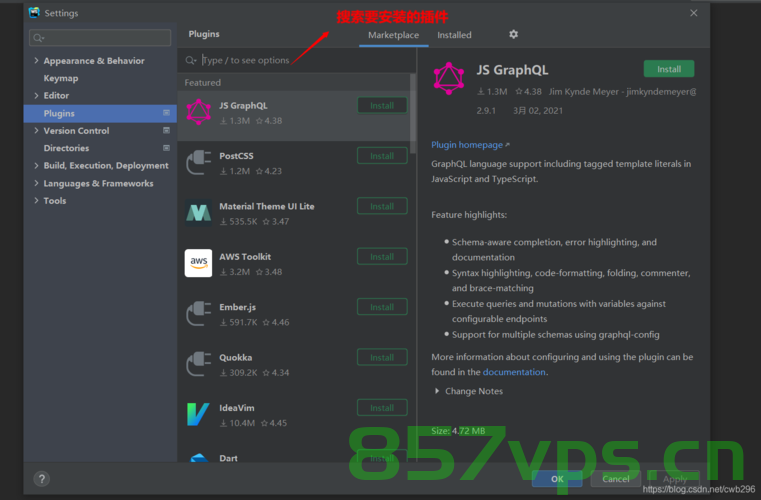Install the AWS Toolkit plugin

click(x=382, y=257)
